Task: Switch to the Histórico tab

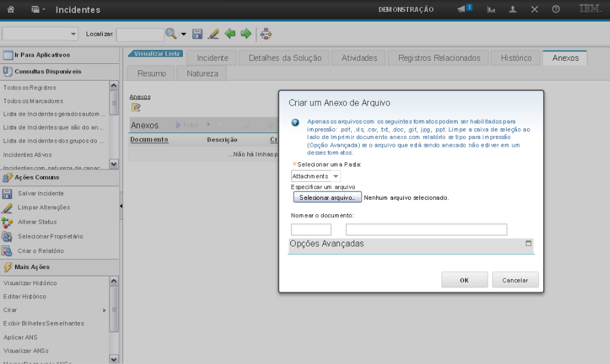Action: [516, 58]
